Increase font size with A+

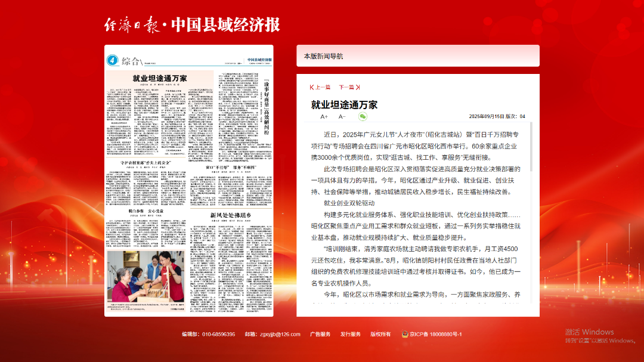click(324, 117)
